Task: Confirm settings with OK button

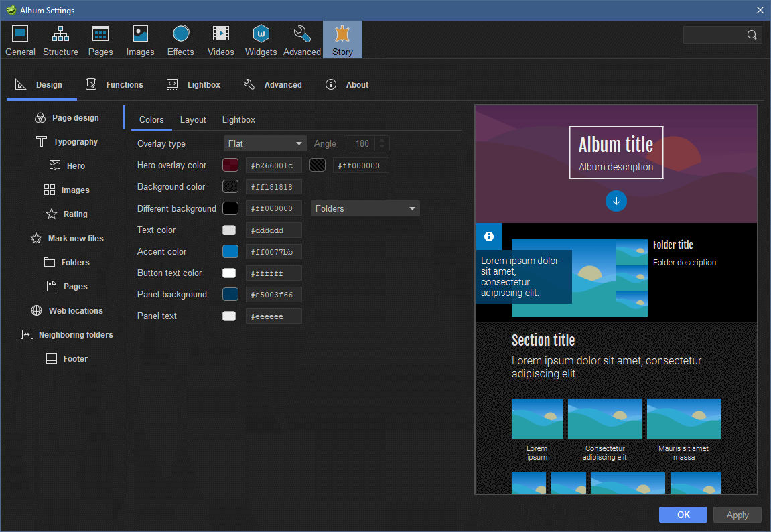Action: pos(683,515)
